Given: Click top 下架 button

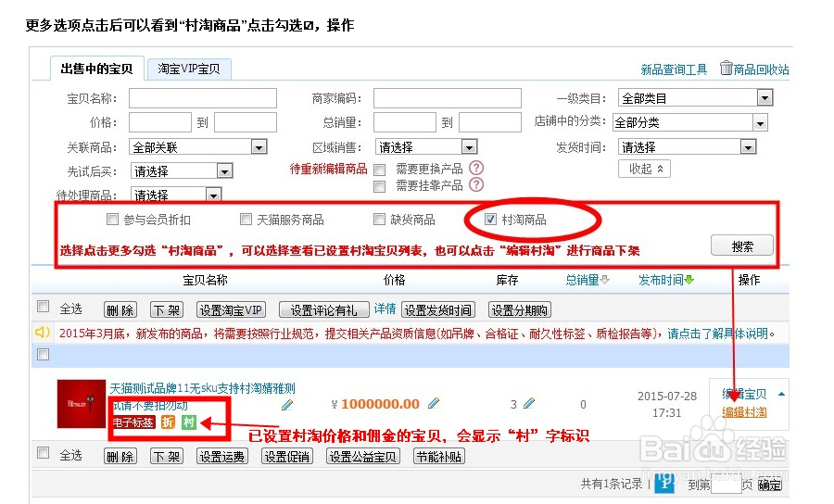Looking at the screenshot, I should [167, 310].
